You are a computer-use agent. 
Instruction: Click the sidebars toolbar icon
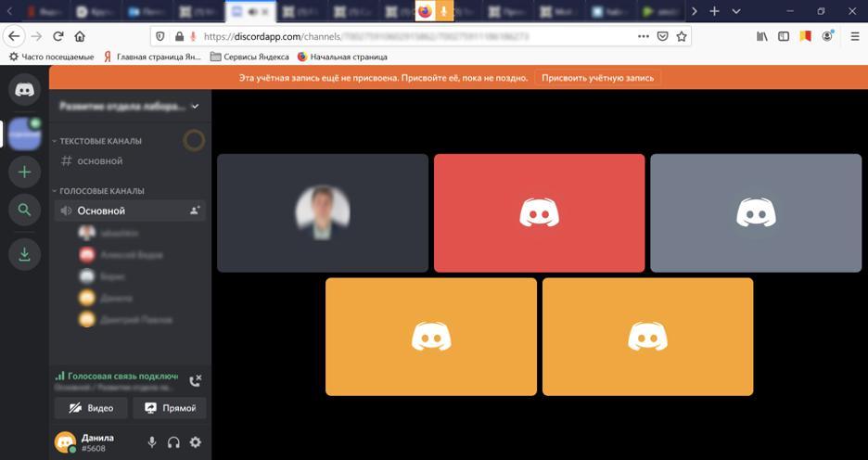tap(784, 36)
